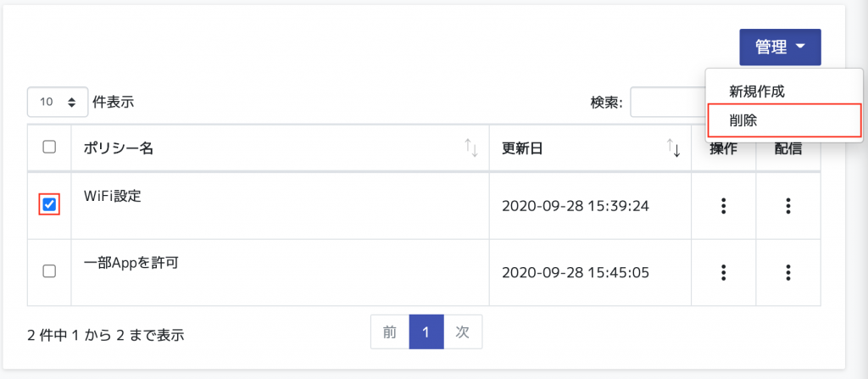Focus the 検索 search field
868x379 pixels.
tap(667, 102)
